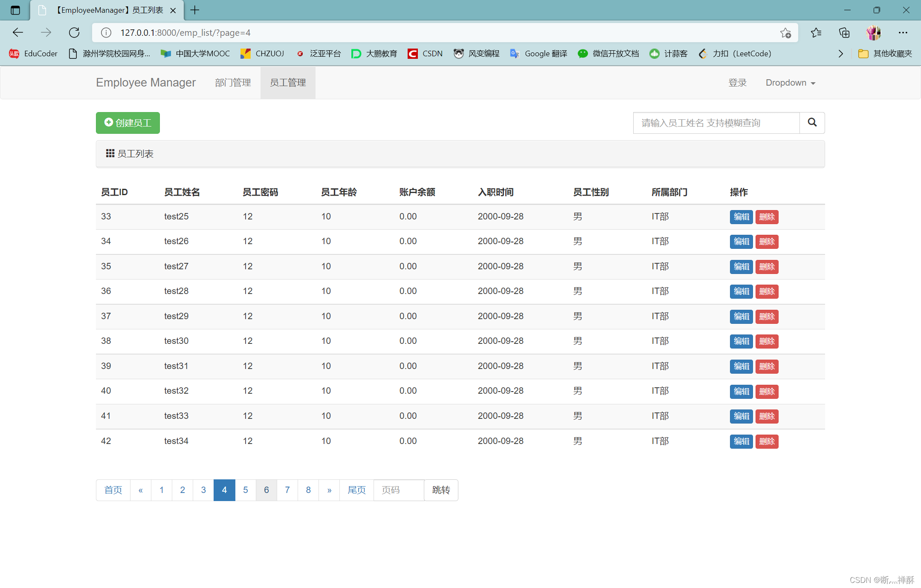This screenshot has height=588, width=921.
Task: Edit employee test25 with 编辑 button
Action: [741, 217]
